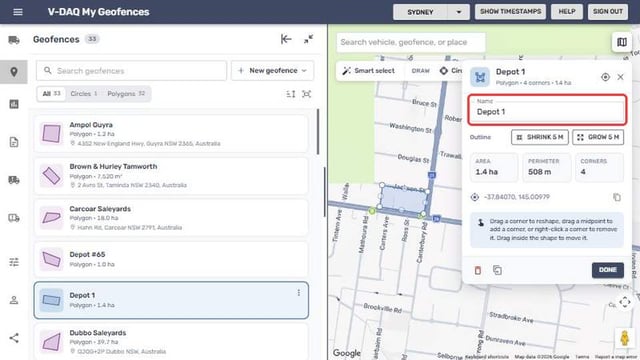This screenshot has width=640, height=360.
Task: Click the map pan control icon
Action: (x=624, y=302)
